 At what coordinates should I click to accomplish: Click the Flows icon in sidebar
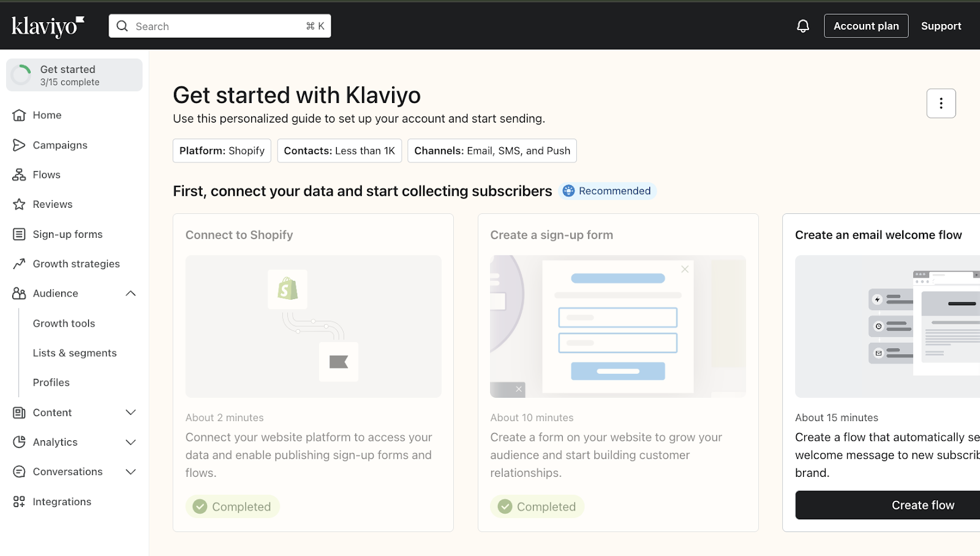pos(19,175)
